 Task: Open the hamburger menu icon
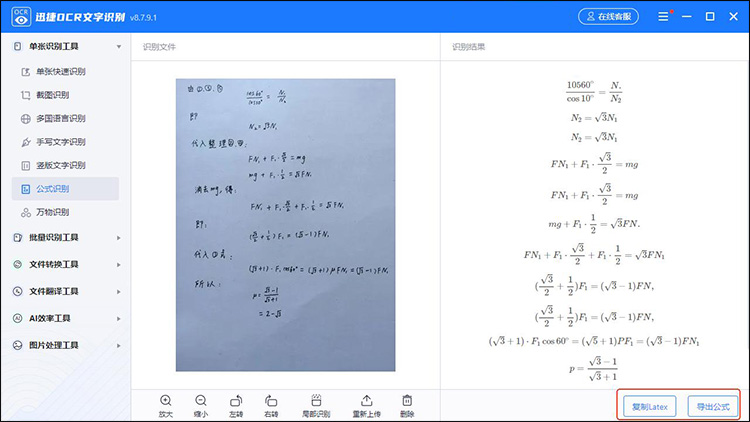pyautogui.click(x=663, y=17)
